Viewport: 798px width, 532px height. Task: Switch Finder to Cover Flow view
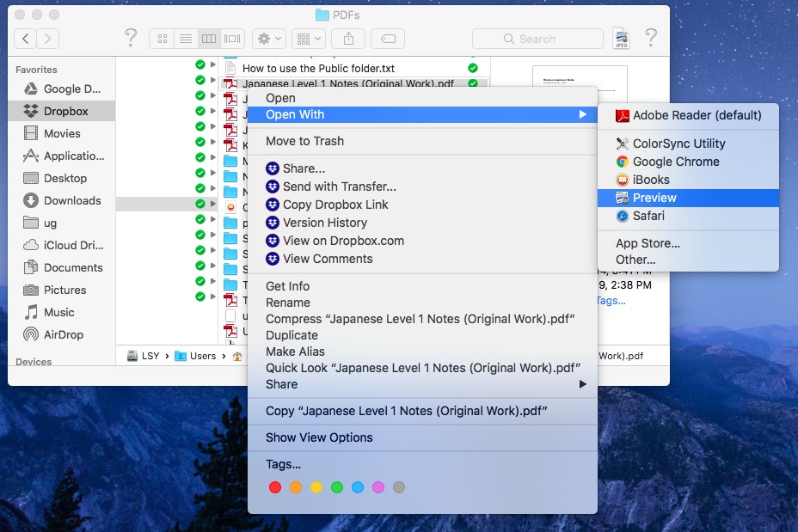pyautogui.click(x=232, y=39)
